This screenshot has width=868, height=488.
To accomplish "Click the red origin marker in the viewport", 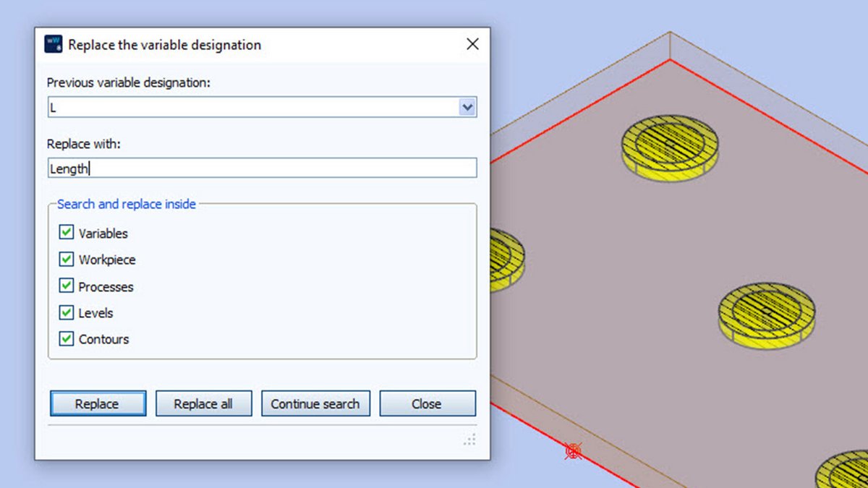I will pyautogui.click(x=573, y=452).
